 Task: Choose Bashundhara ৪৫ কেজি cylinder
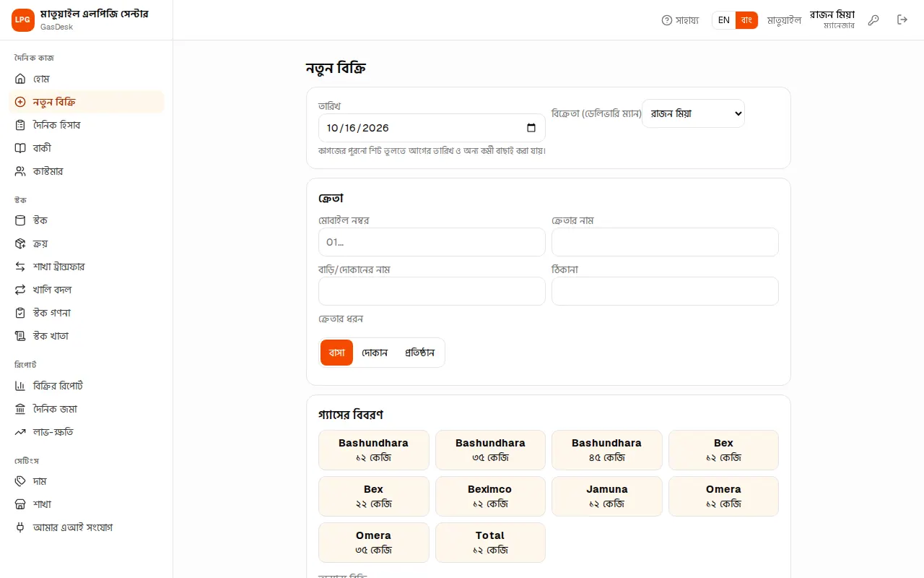point(606,450)
